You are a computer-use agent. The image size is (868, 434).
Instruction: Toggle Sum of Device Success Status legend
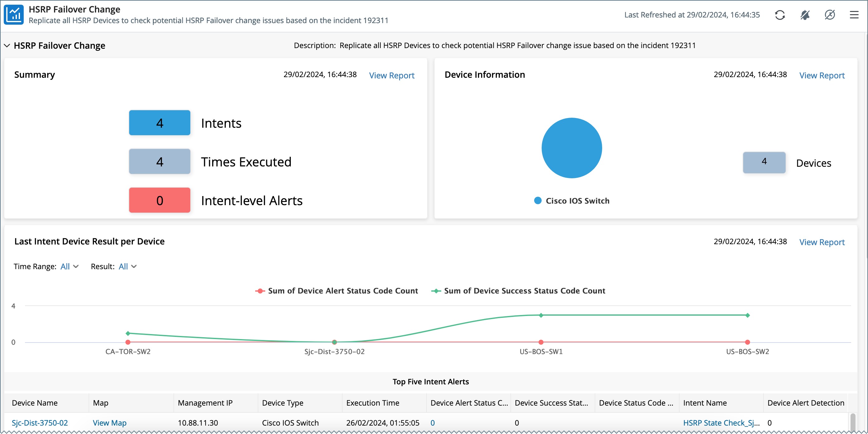tap(518, 291)
